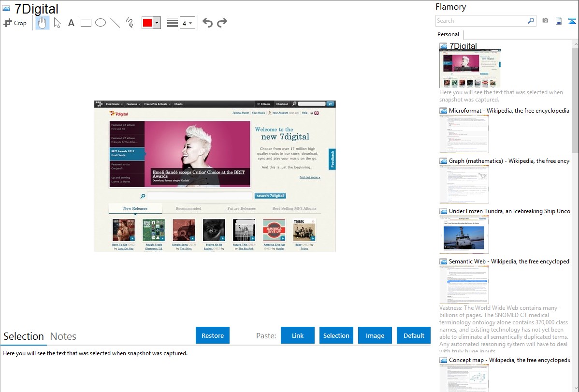Screen dimensions: 579x392
Task: Click the new page document icon
Action: coord(559,21)
